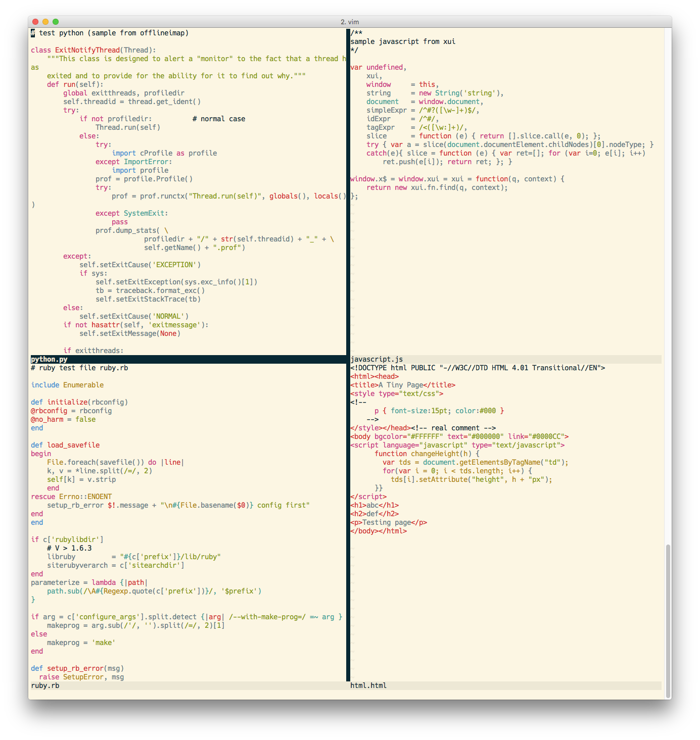The image size is (700, 740).
Task: Click the green zoom window button
Action: [x=56, y=22]
